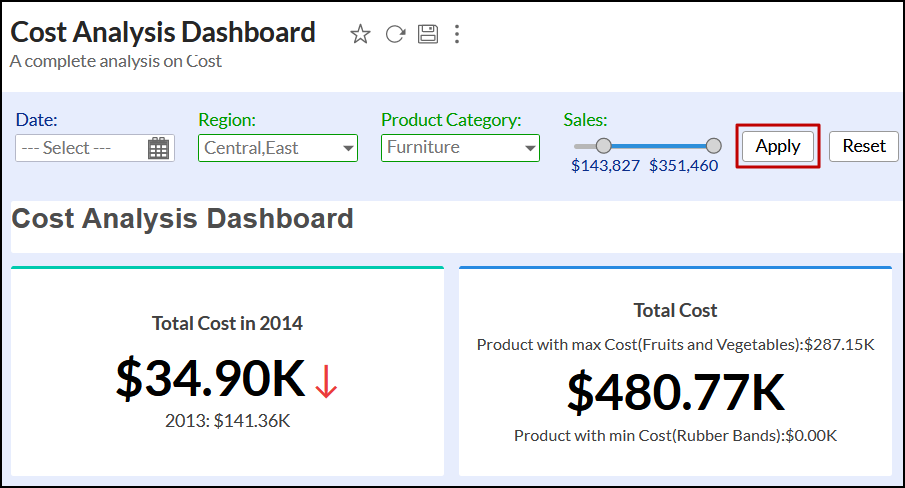Expand the Region dropdown showing Central,East
The height and width of the screenshot is (488, 905).
pyautogui.click(x=348, y=148)
